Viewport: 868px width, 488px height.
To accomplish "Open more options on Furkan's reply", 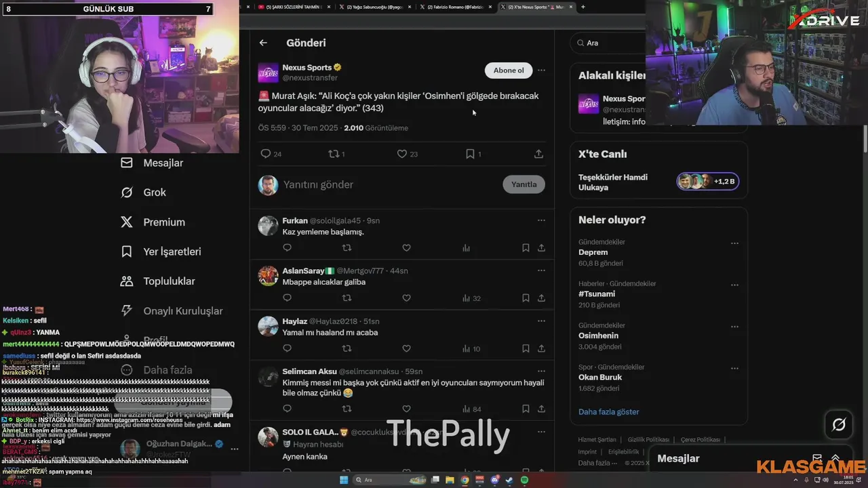I will coord(541,220).
